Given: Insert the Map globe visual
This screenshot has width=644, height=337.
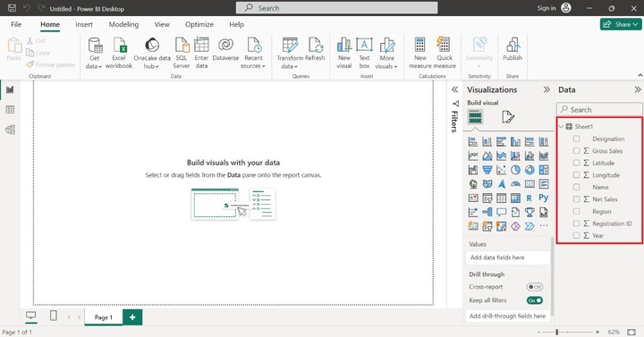Looking at the screenshot, I should (x=473, y=184).
